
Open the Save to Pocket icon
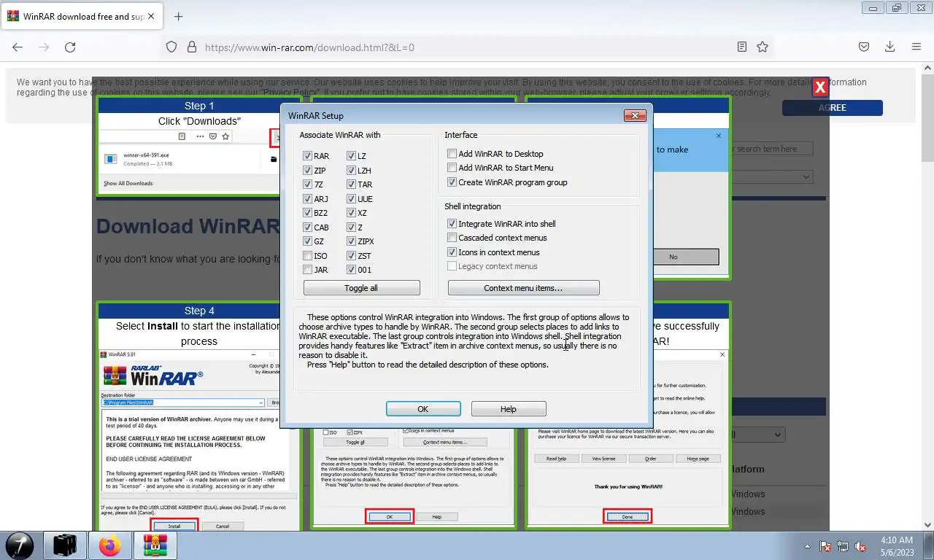pos(863,47)
